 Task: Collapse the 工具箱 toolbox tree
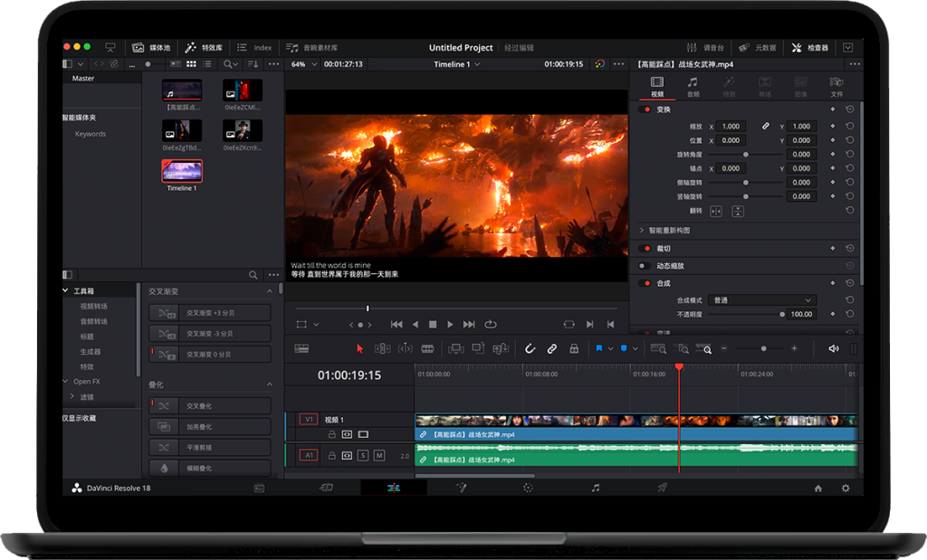click(65, 290)
